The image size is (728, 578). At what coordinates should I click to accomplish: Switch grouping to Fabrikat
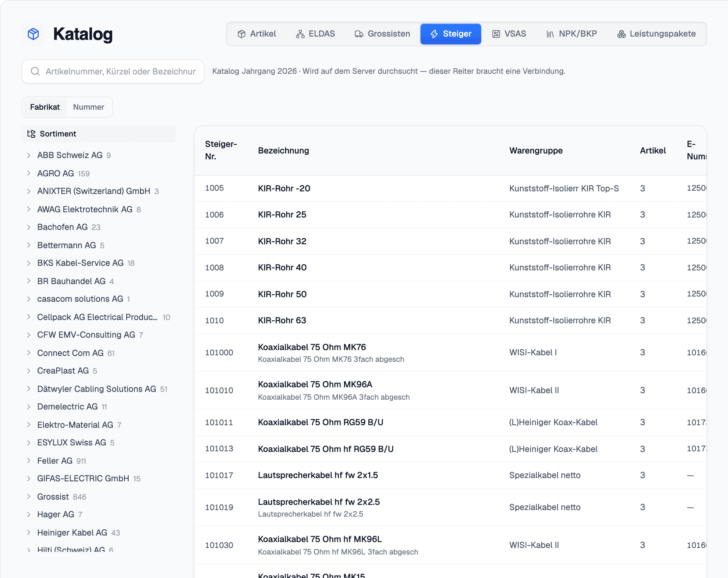(45, 107)
